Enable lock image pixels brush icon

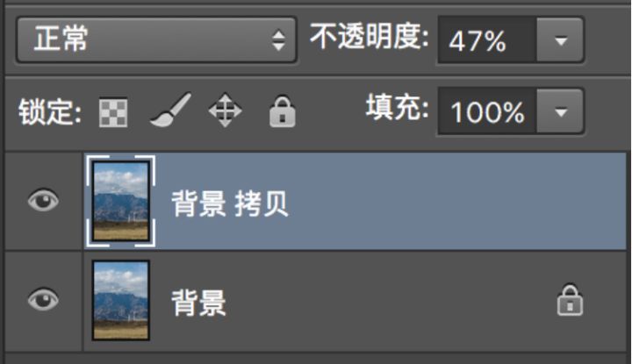coord(170,110)
